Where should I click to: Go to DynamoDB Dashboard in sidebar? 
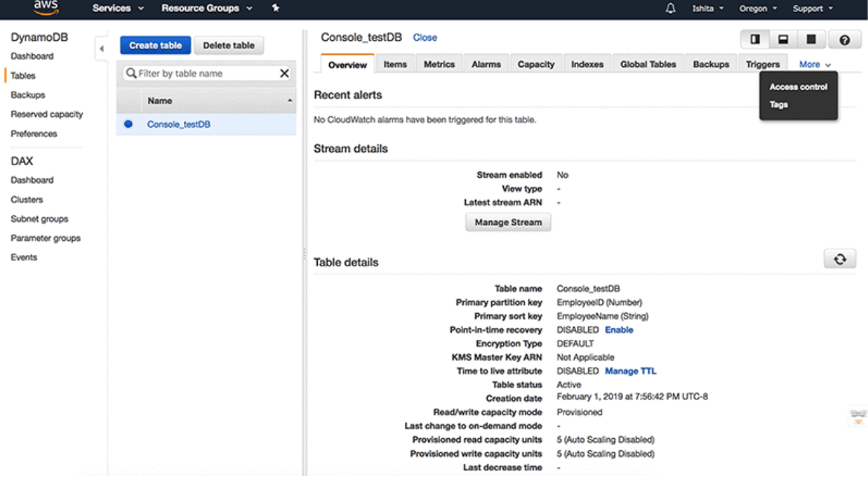[32, 56]
